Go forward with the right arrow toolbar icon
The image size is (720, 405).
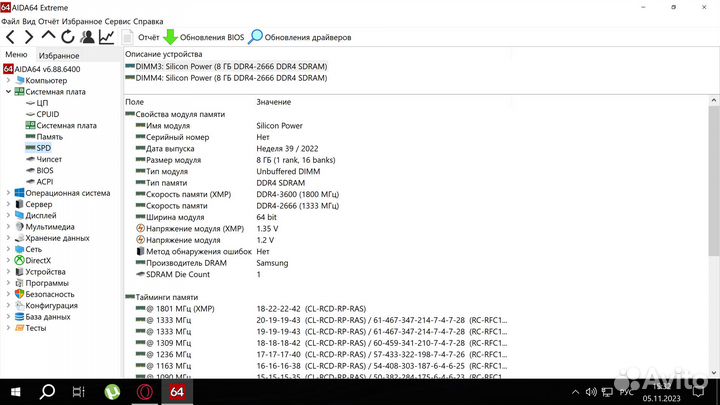pyautogui.click(x=28, y=37)
